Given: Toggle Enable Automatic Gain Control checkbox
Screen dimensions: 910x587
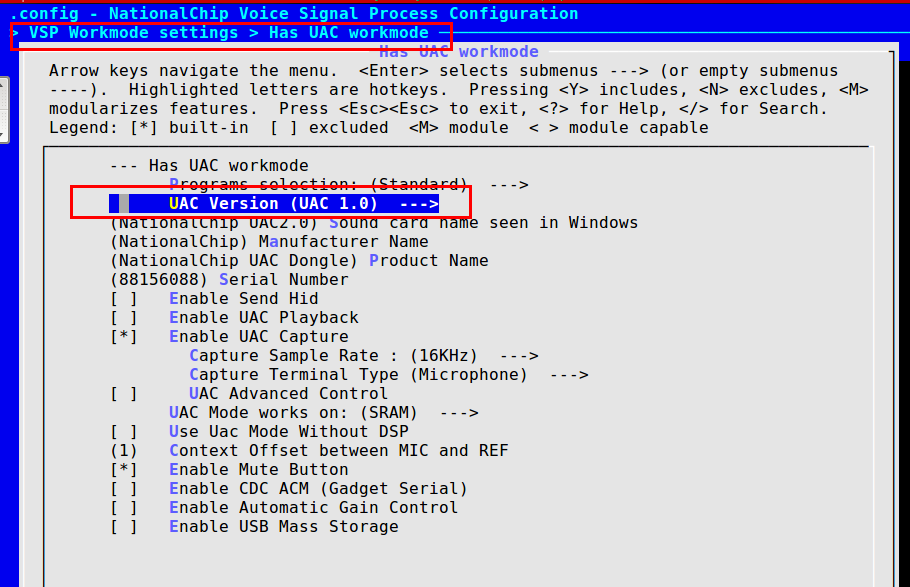Looking at the screenshot, I should [x=124, y=507].
